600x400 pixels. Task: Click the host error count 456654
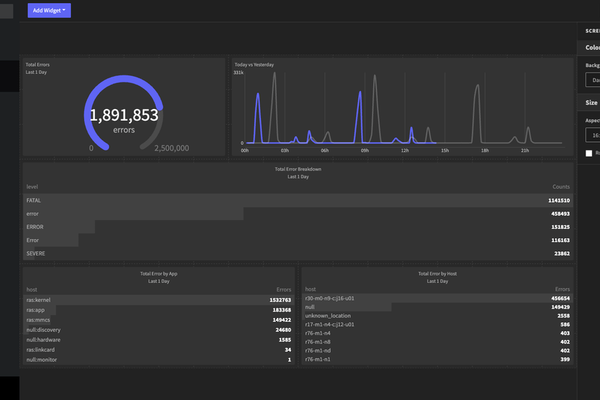[560, 298]
